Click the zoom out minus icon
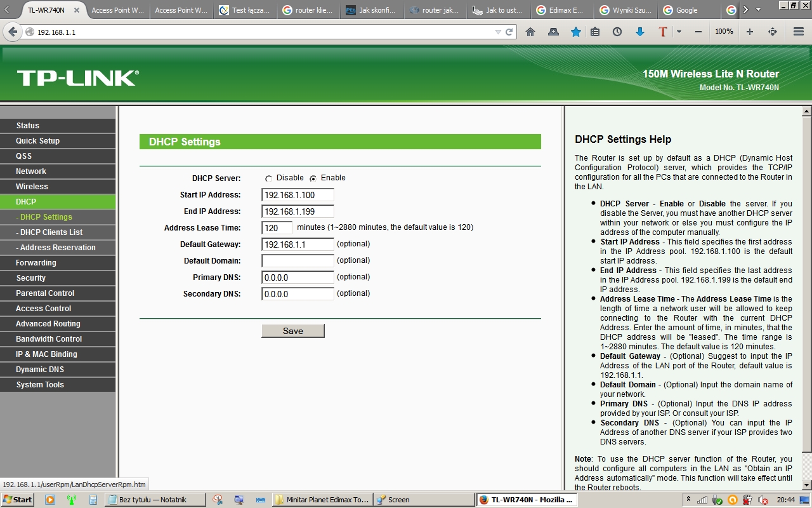The image size is (812, 508). tap(698, 32)
